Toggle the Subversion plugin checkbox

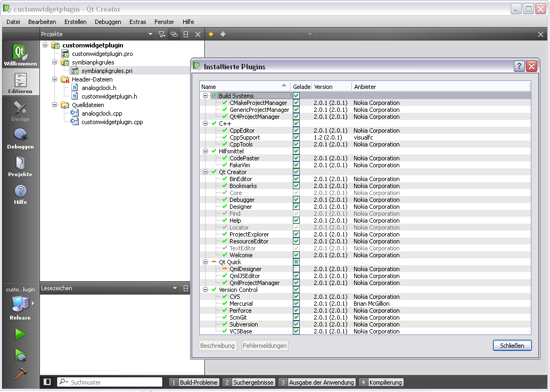click(x=297, y=324)
